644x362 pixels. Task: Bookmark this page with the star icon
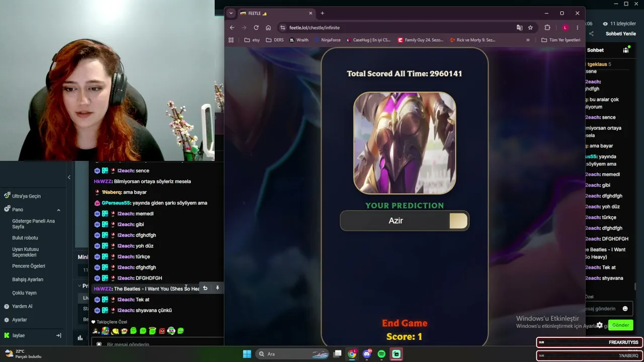click(x=530, y=28)
